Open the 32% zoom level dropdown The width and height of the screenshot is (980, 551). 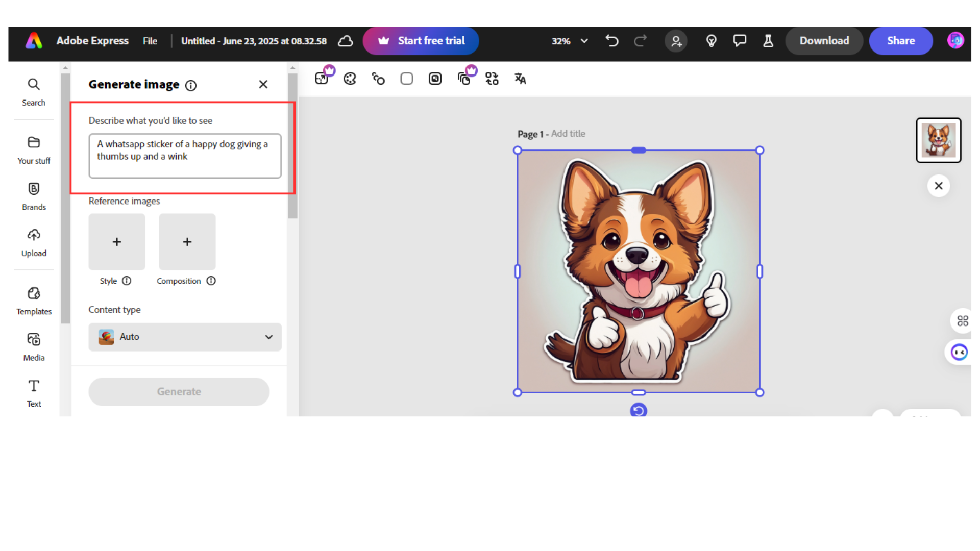[x=570, y=41]
